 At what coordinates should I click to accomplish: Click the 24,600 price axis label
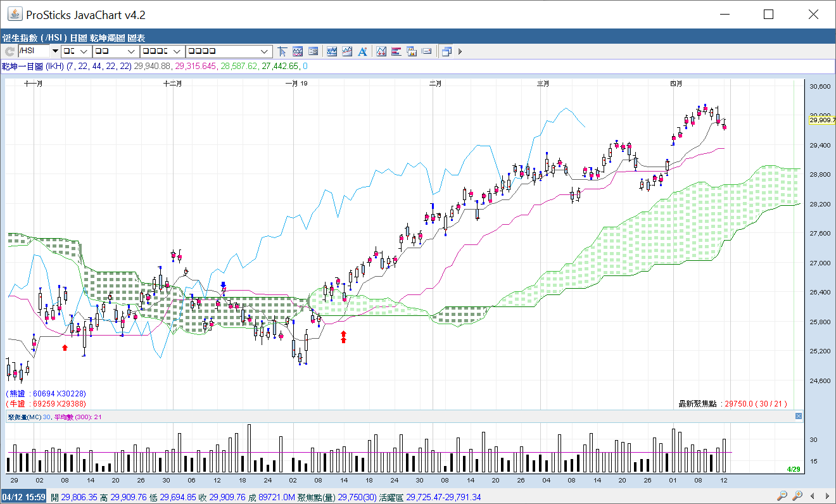click(x=820, y=381)
